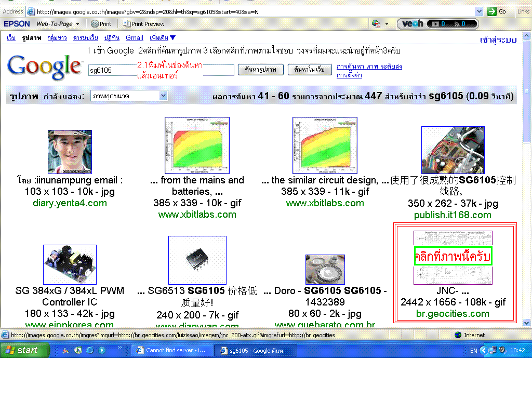
Task: Click the first quick launch icon
Action: tap(66, 350)
